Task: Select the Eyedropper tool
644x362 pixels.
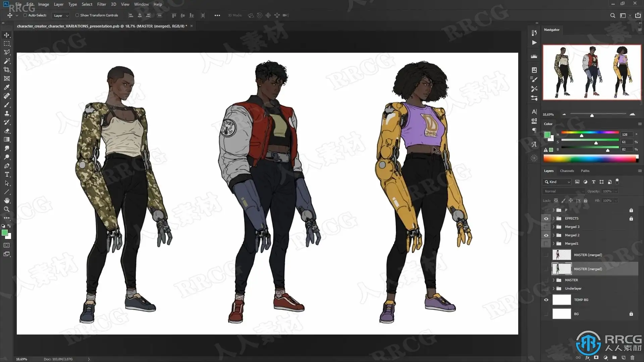Action: pyautogui.click(x=7, y=87)
